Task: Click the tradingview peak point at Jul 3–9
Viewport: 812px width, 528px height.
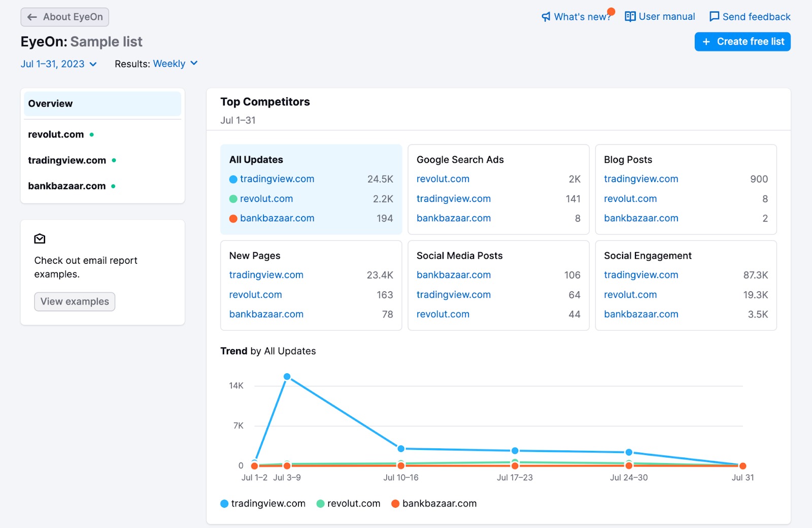Action: pyautogui.click(x=287, y=376)
